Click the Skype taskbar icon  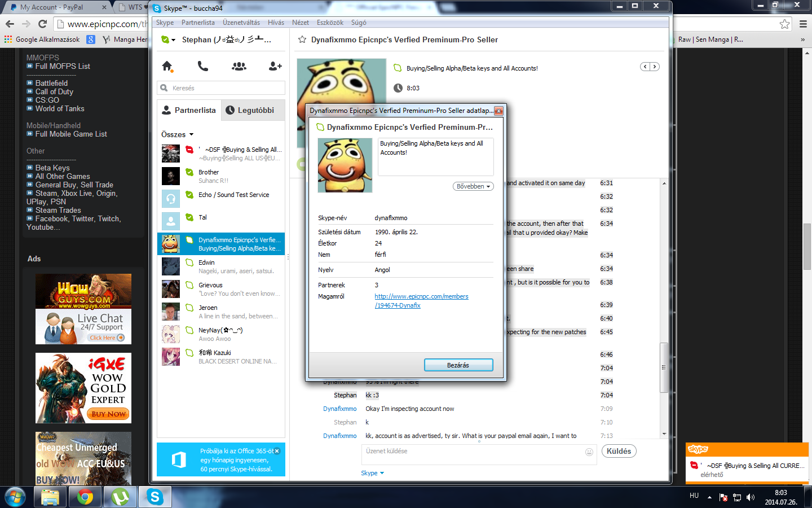pyautogui.click(x=155, y=497)
